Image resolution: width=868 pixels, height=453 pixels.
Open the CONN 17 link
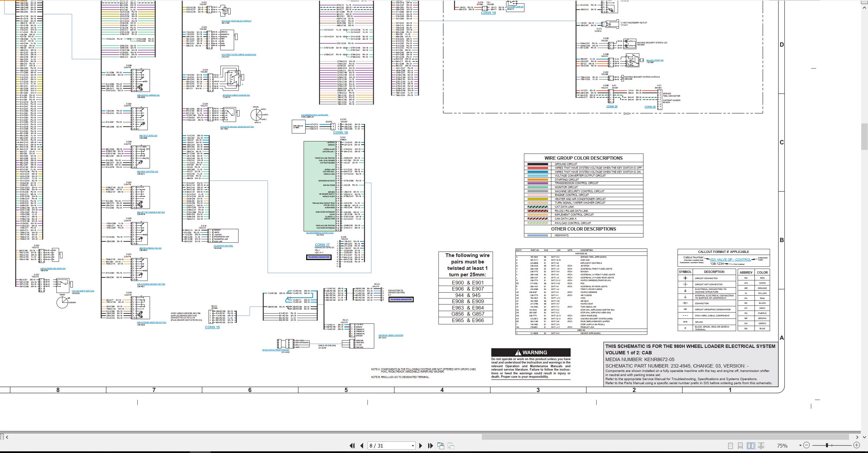coord(322,244)
